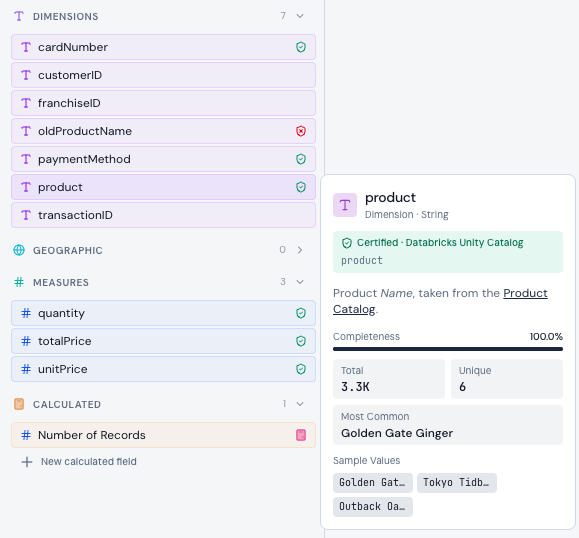The width and height of the screenshot is (579, 538).
Task: Click the Golden Gat… sample value chip
Action: [x=373, y=483]
